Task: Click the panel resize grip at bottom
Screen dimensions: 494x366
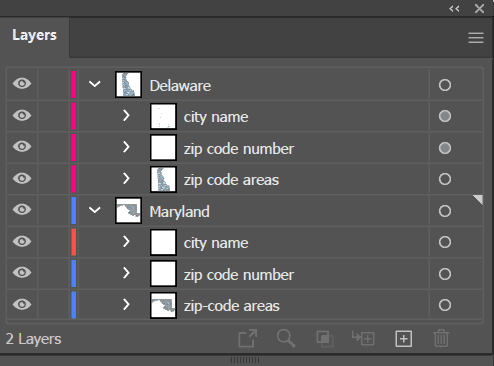Action: click(245, 360)
